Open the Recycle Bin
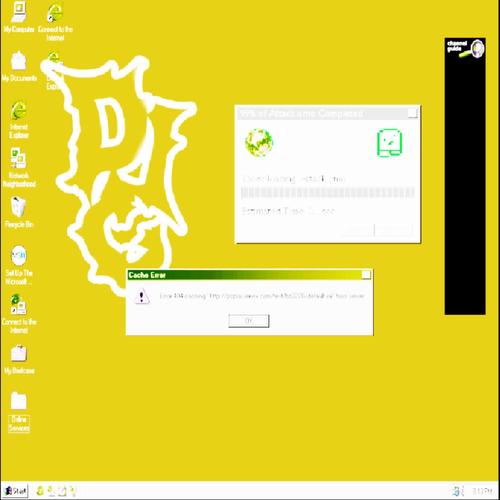This screenshot has width=500, height=500. (19, 212)
